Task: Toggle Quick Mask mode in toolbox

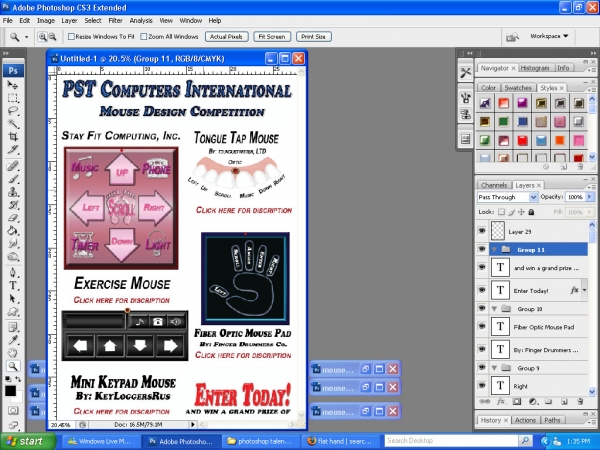Action: click(13, 411)
